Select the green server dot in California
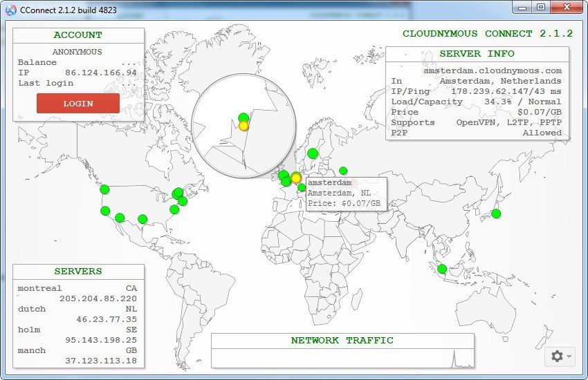This screenshot has height=380, width=588. pos(105,211)
